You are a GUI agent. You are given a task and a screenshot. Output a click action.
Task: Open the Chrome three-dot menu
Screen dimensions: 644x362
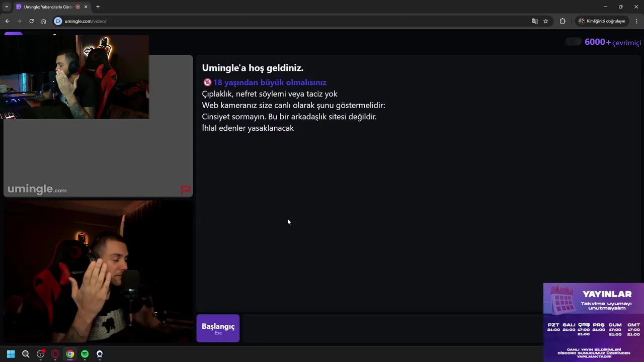pos(636,21)
